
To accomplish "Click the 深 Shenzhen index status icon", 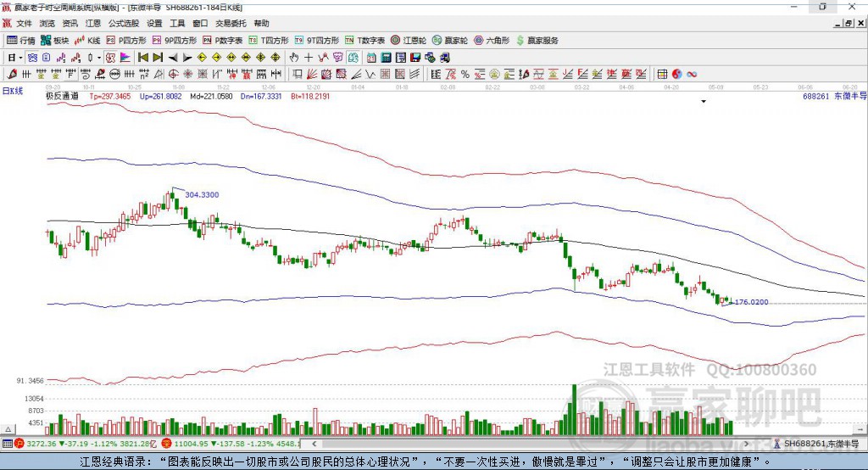I will (x=167, y=444).
